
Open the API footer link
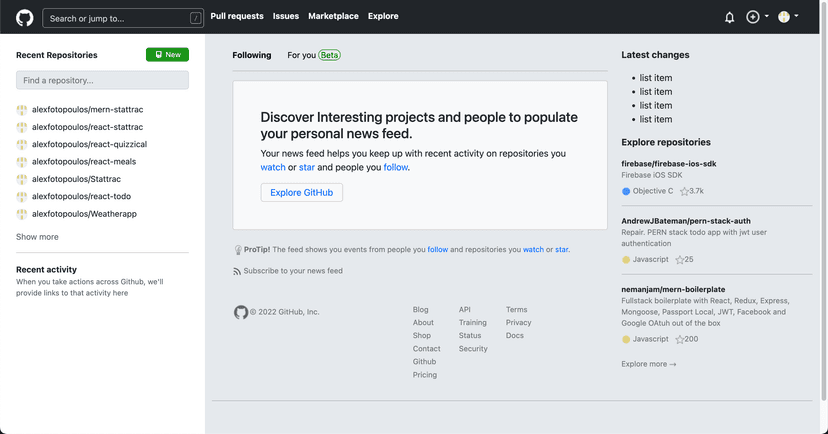[x=464, y=309]
